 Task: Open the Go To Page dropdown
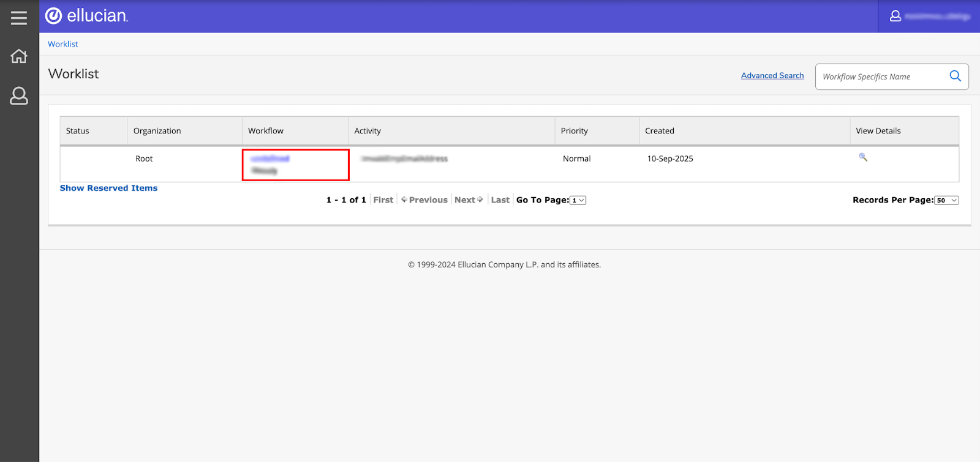[578, 200]
